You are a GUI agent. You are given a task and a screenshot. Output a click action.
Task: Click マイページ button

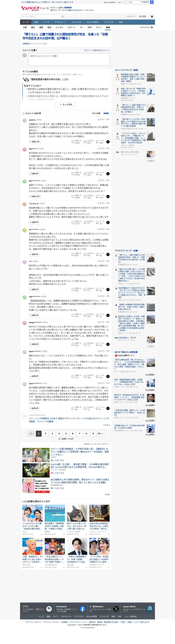[131, 17]
